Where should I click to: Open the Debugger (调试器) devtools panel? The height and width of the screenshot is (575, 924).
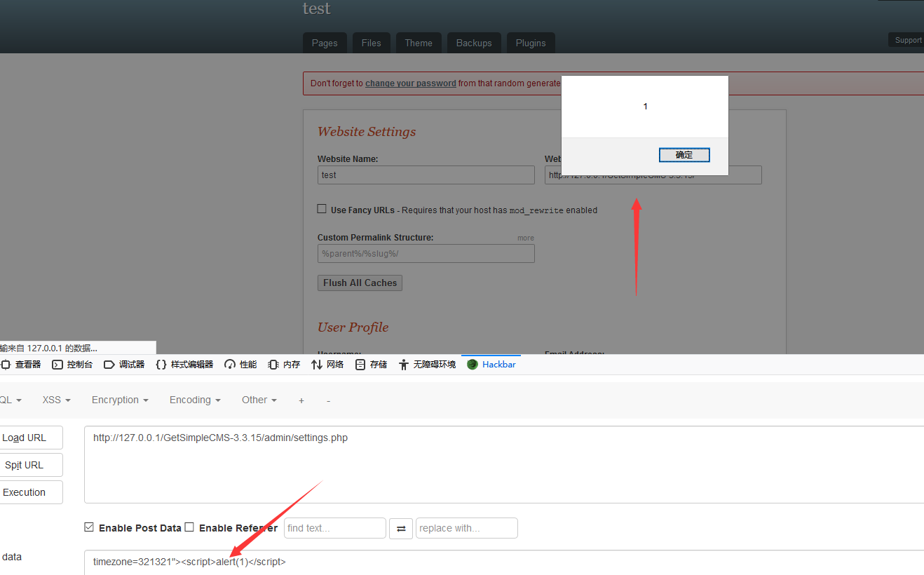click(124, 365)
